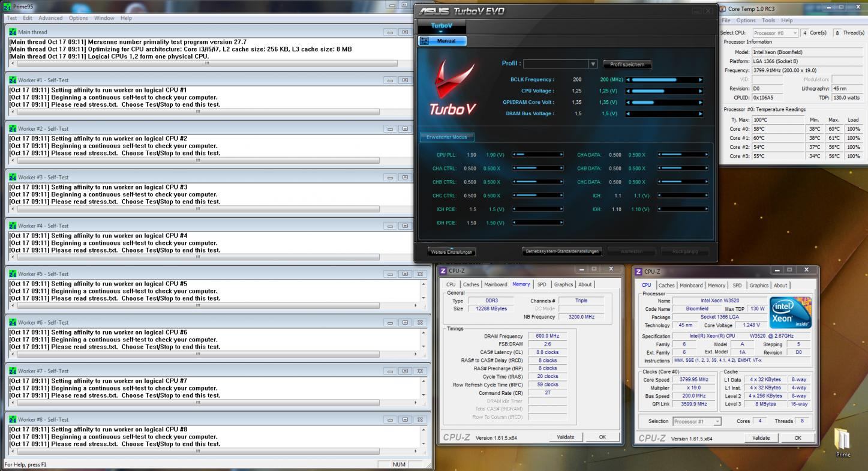This screenshot has width=868, height=471.
Task: Click Weitere Einstellungen button
Action: [452, 251]
